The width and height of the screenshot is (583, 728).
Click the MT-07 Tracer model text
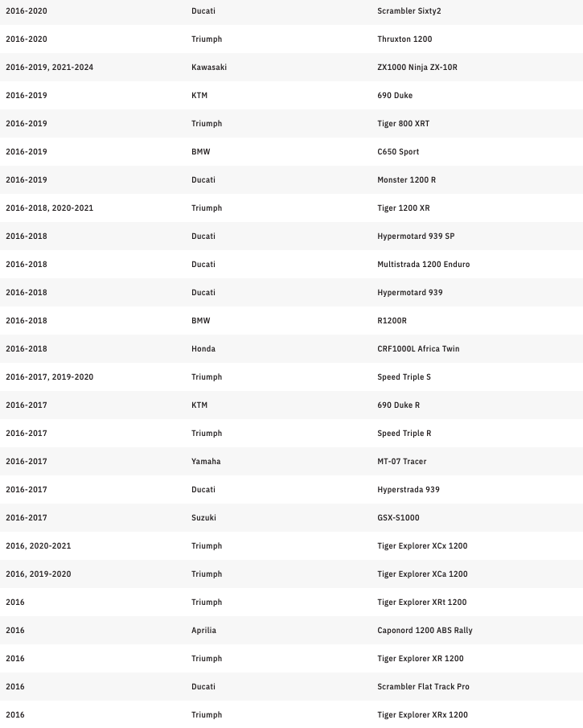402,462
